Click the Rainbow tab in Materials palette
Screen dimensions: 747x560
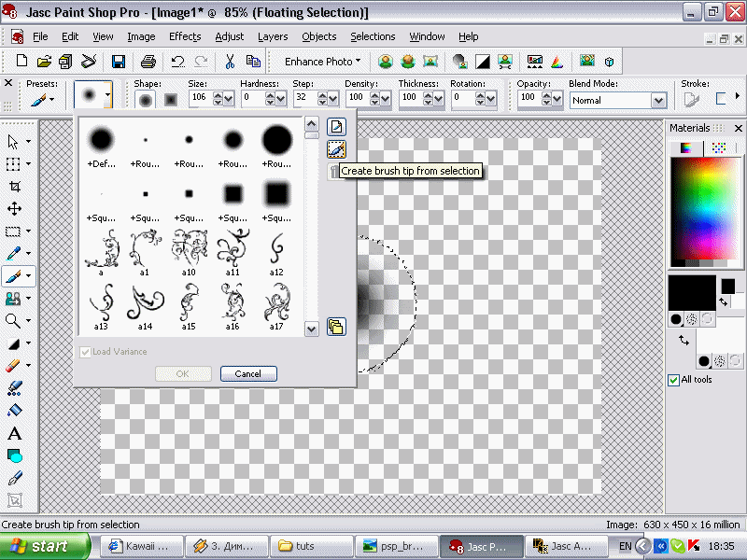[x=685, y=147]
